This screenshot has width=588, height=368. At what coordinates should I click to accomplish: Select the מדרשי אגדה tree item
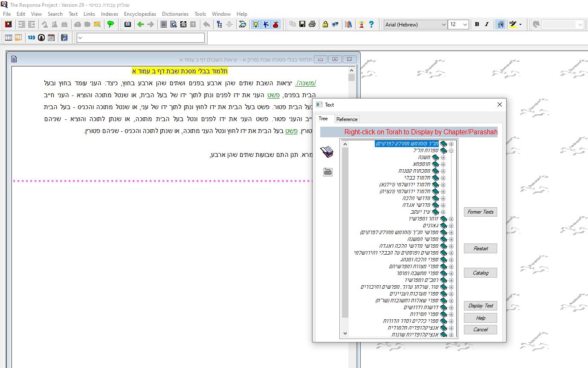click(x=416, y=205)
